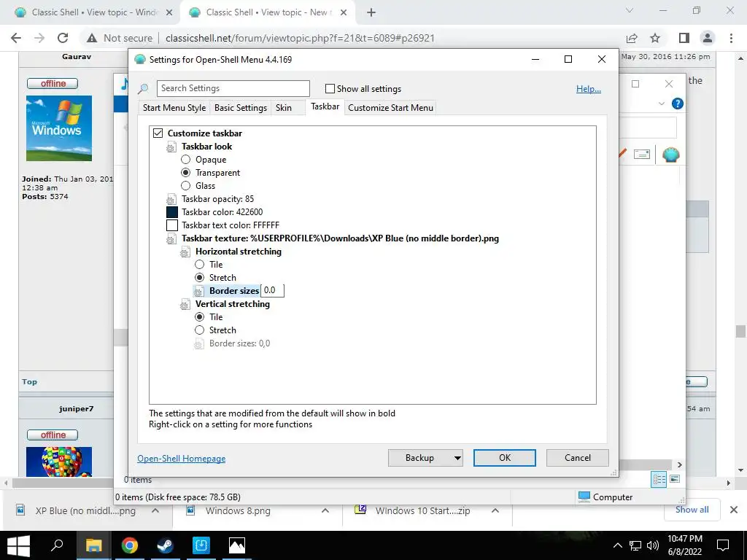The image size is (747, 560).
Task: Click the Taskbar text color swatch
Action: (172, 225)
